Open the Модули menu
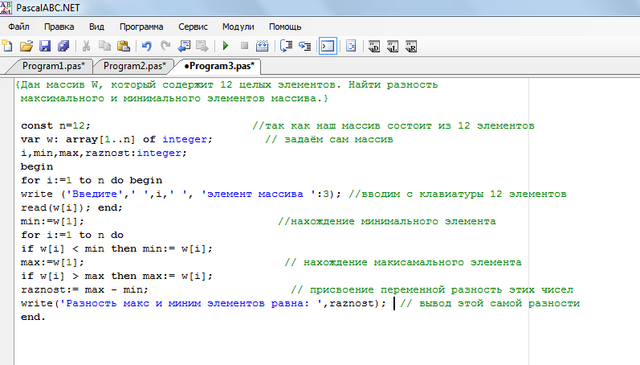640x365 pixels. coord(238,27)
